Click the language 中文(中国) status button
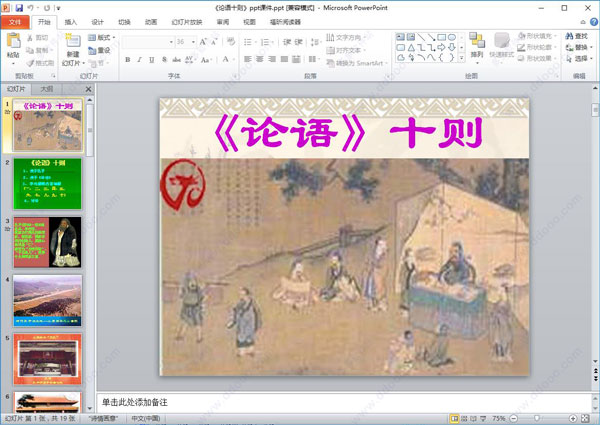The image size is (600, 425). [146, 418]
